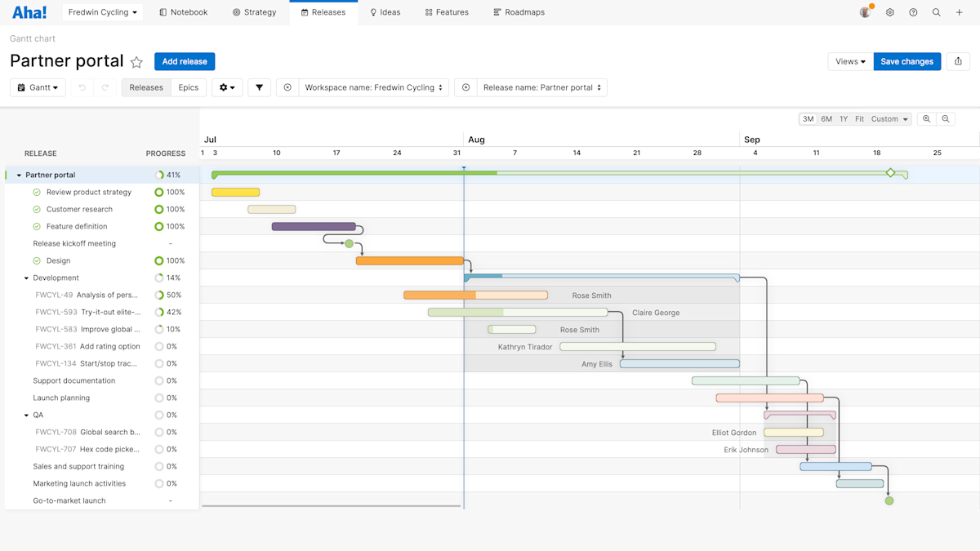Click the Save changes button
This screenshot has width=980, height=551.
coord(906,61)
